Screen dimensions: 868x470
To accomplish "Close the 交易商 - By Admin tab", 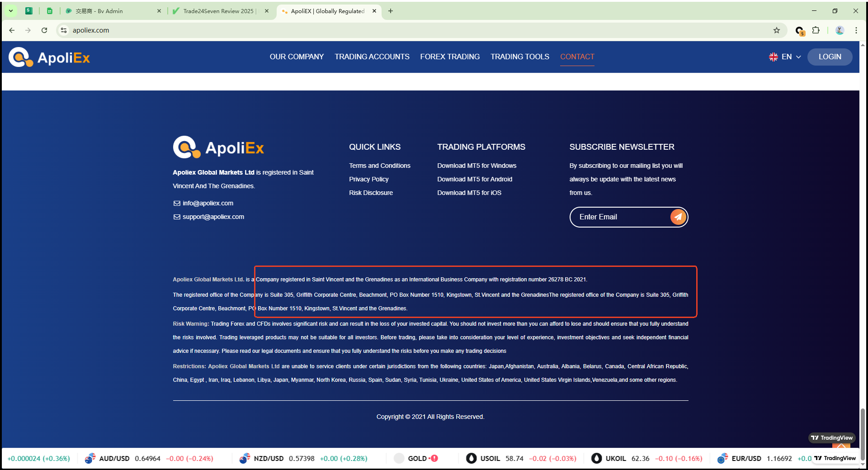I will pyautogui.click(x=159, y=11).
